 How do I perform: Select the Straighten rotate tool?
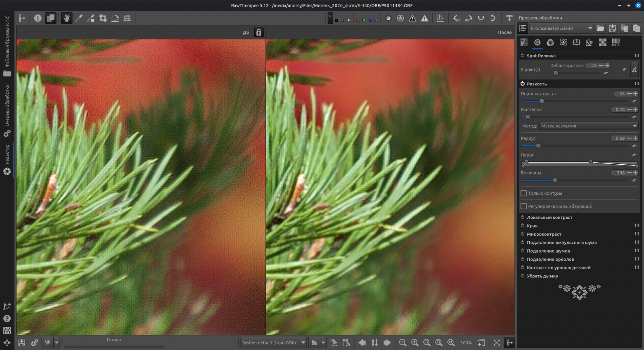point(115,18)
